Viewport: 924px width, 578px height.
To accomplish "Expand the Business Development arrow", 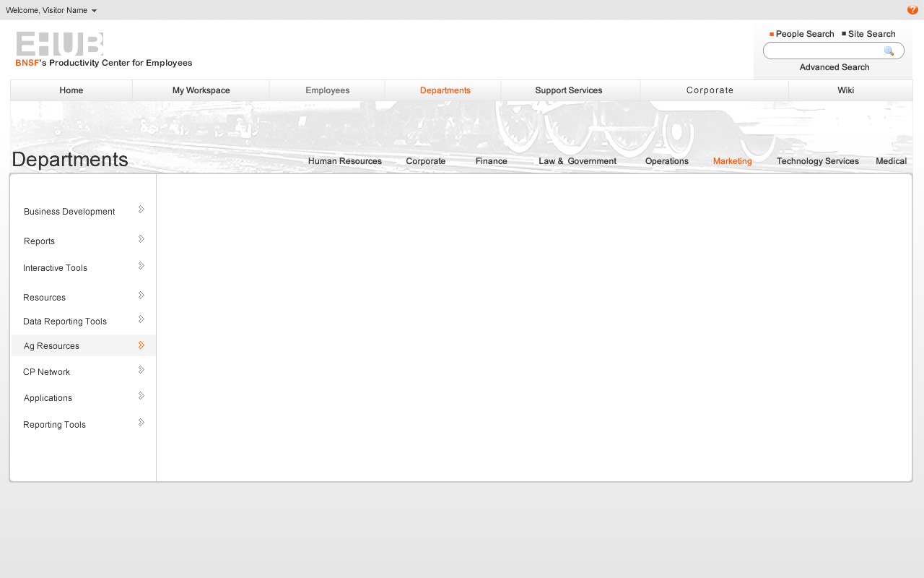I will coord(141,210).
